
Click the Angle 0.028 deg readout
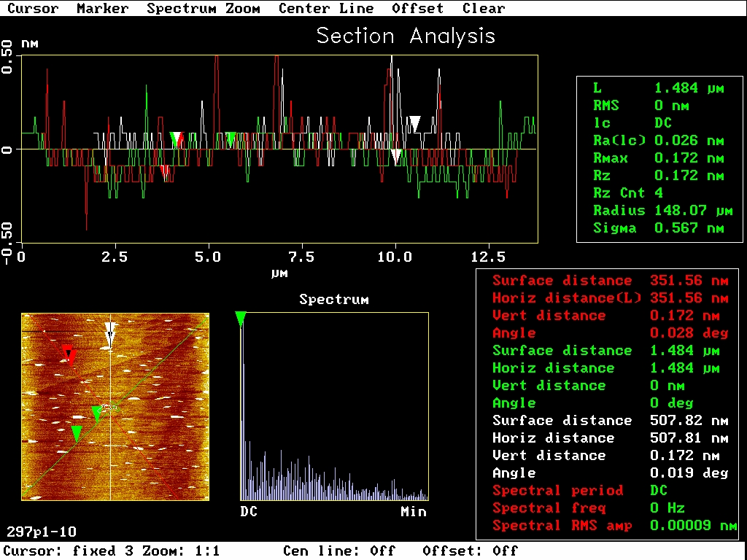tap(611, 332)
